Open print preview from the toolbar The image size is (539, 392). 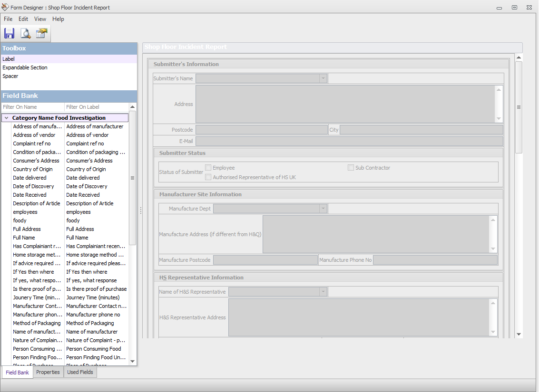(25, 33)
